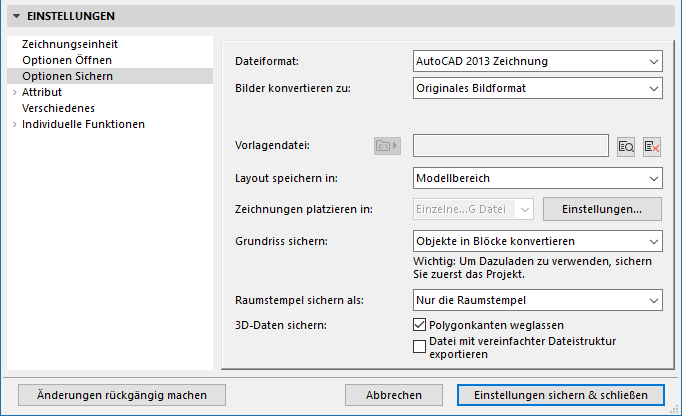The width and height of the screenshot is (682, 416).
Task: Open the Layout speichern in dropdown
Action: (538, 179)
